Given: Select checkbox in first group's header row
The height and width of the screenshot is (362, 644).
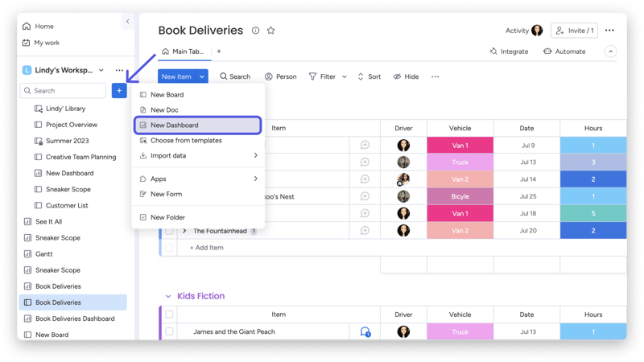Looking at the screenshot, I should tap(169, 128).
